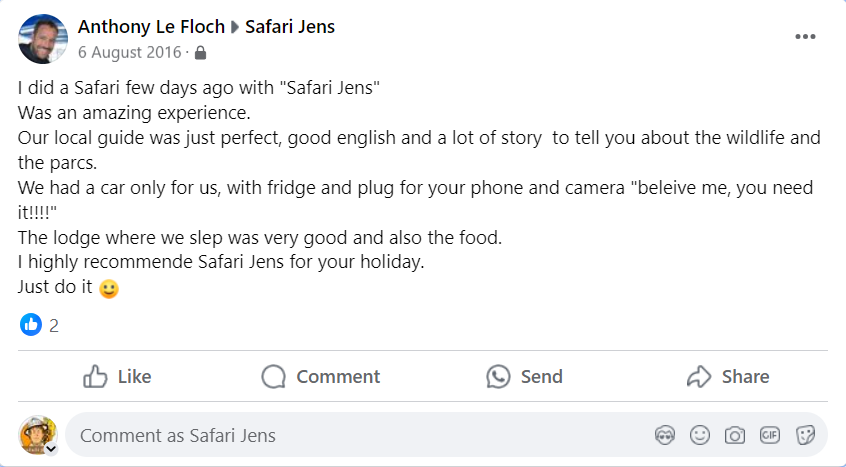Viewport: 846px width, 467px height.
Task: Open Anthony Le Floch's profile link
Action: click(x=151, y=27)
